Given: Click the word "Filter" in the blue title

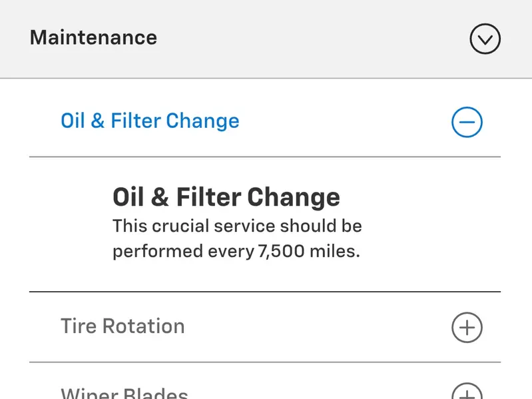Looking at the screenshot, I should [x=136, y=121].
